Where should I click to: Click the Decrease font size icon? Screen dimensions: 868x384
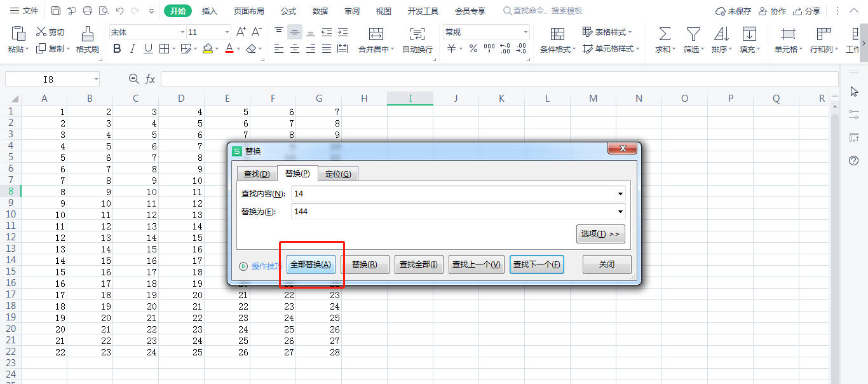pos(257,32)
